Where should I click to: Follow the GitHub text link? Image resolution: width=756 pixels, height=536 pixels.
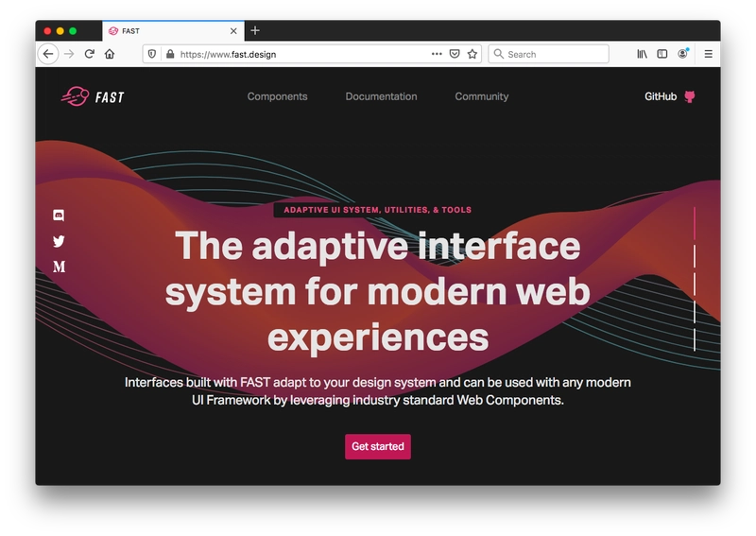tap(661, 96)
